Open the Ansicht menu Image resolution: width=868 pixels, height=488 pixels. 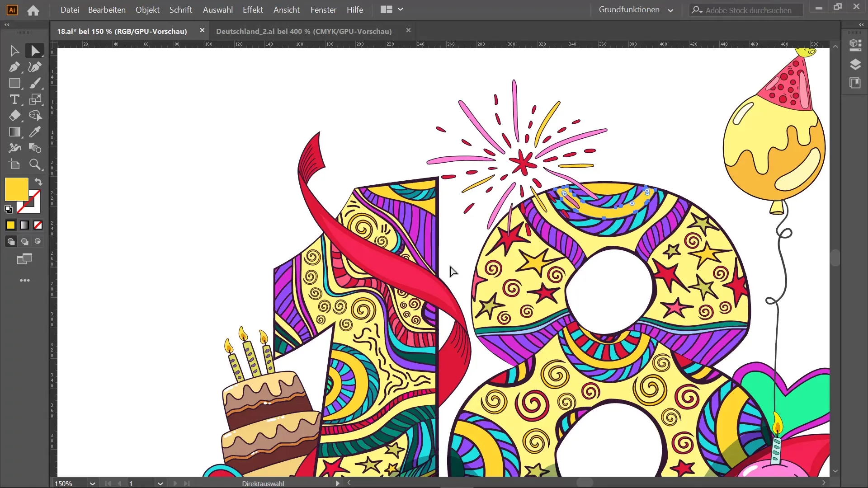[x=286, y=9]
